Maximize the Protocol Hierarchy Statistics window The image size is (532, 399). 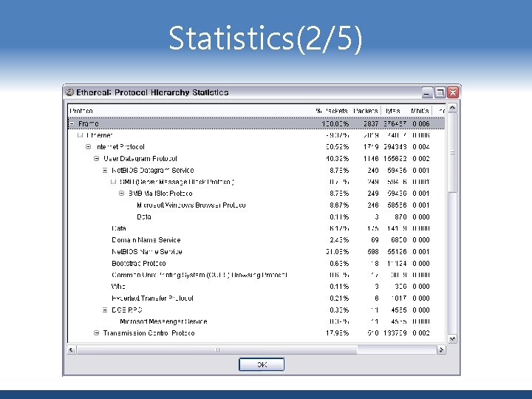440,92
